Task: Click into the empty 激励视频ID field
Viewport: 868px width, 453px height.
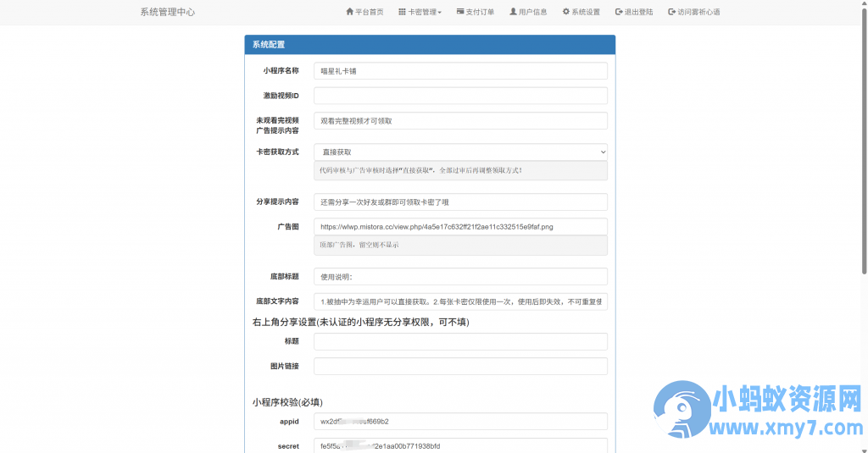Action: 460,96
